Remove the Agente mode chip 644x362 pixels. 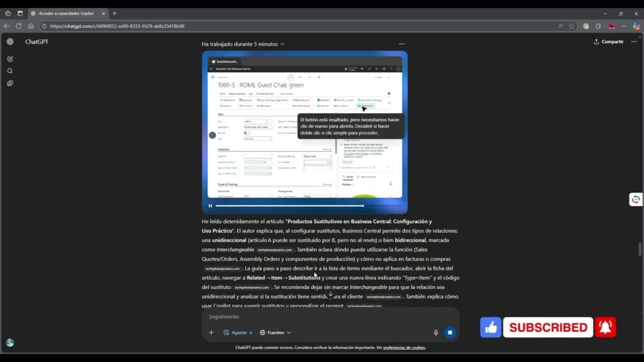251,333
